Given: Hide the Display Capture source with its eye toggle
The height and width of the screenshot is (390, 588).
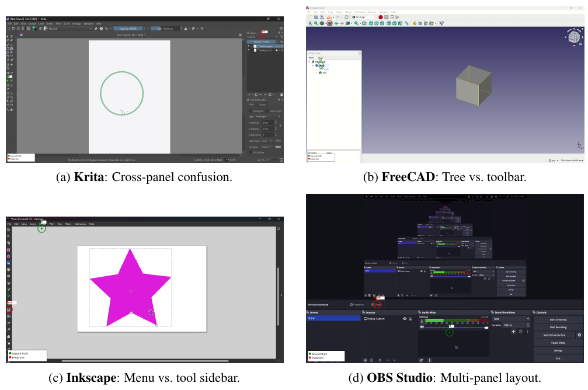Looking at the screenshot, I should point(404,318).
